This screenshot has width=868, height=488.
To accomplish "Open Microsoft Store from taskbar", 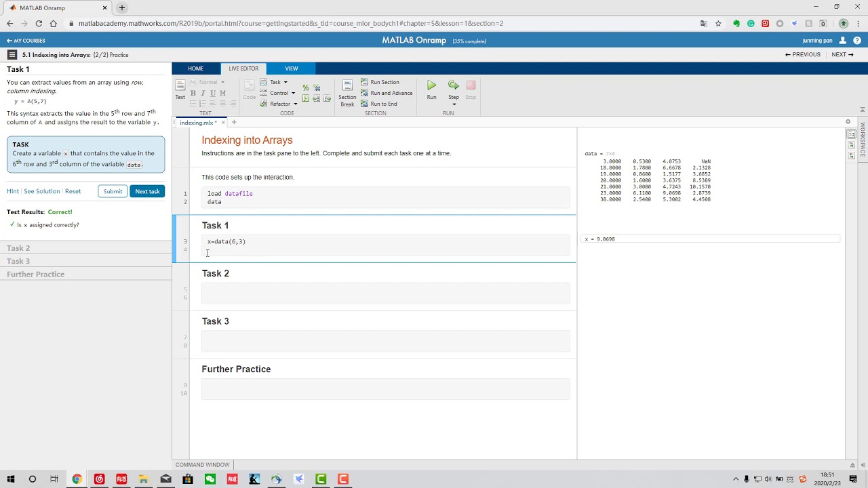I will (x=188, y=479).
